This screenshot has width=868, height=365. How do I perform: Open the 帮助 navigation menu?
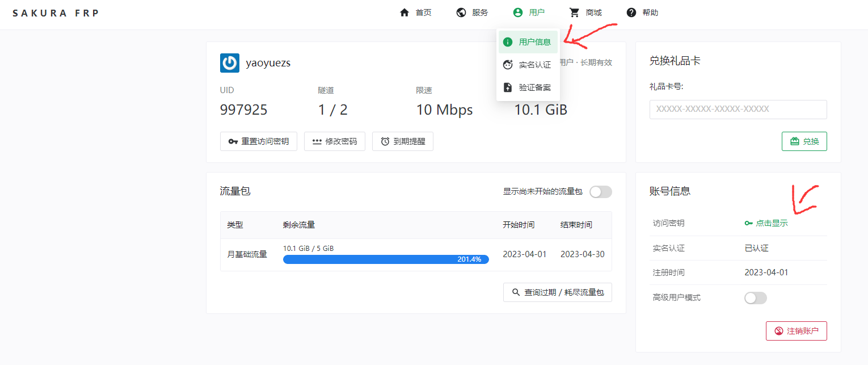point(643,12)
